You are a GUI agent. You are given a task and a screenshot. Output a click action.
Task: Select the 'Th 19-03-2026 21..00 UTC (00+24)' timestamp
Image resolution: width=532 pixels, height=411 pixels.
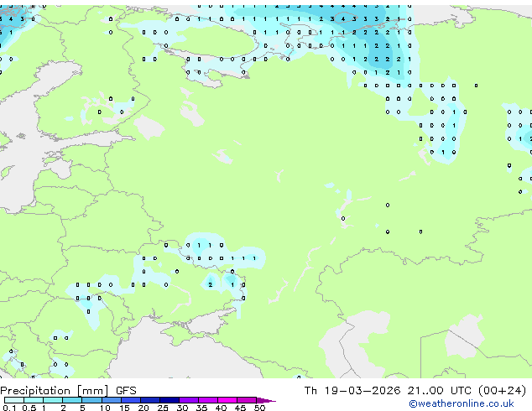(415, 391)
